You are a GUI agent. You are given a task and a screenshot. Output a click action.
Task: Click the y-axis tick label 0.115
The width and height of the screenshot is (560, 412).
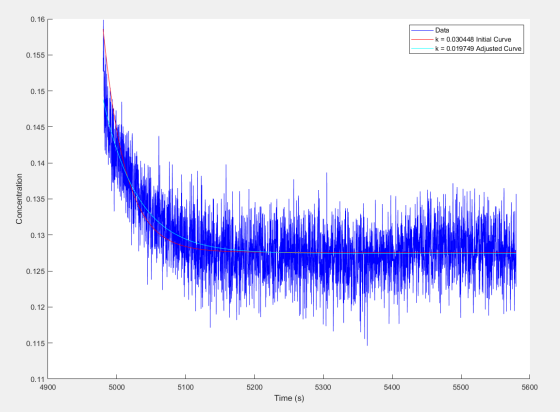coord(36,343)
